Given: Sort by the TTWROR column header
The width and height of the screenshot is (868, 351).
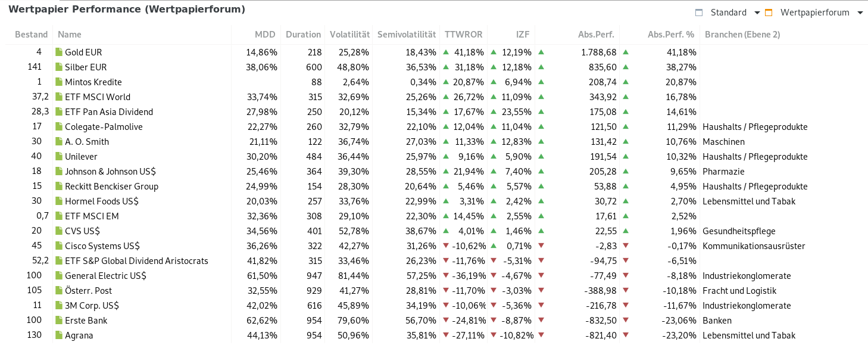Looking at the screenshot, I should click(x=463, y=35).
